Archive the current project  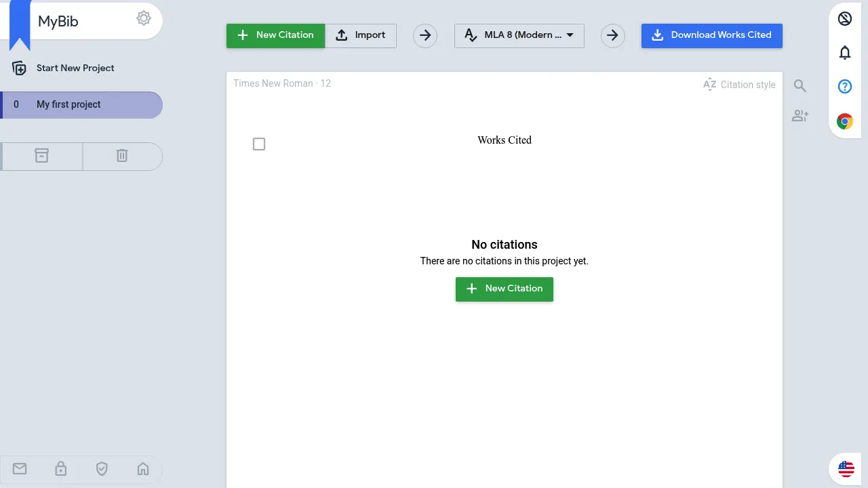pos(41,156)
